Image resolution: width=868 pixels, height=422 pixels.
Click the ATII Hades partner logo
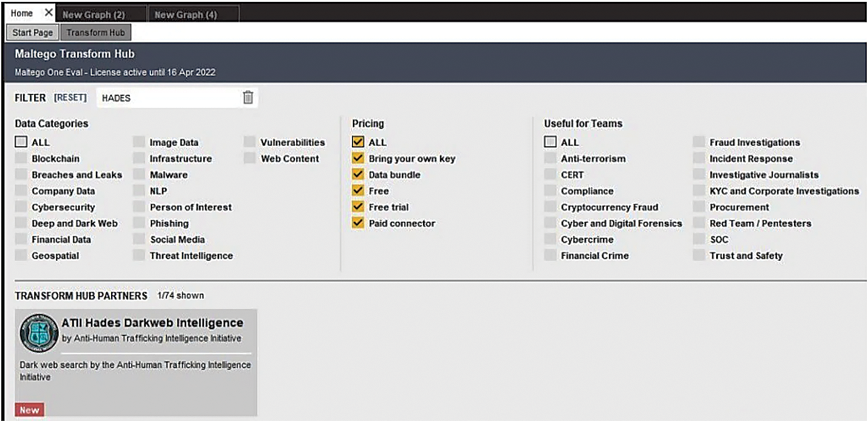39,333
